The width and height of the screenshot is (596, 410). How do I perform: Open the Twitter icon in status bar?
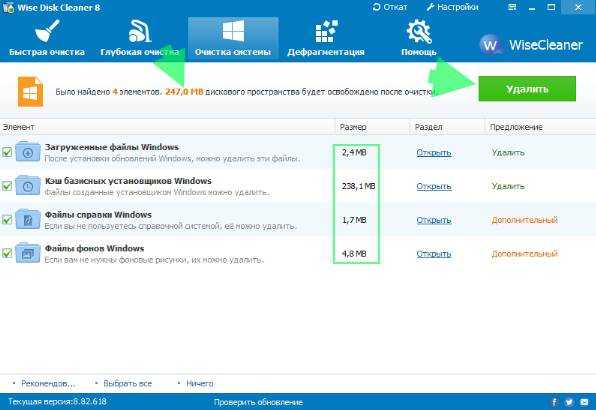click(569, 402)
